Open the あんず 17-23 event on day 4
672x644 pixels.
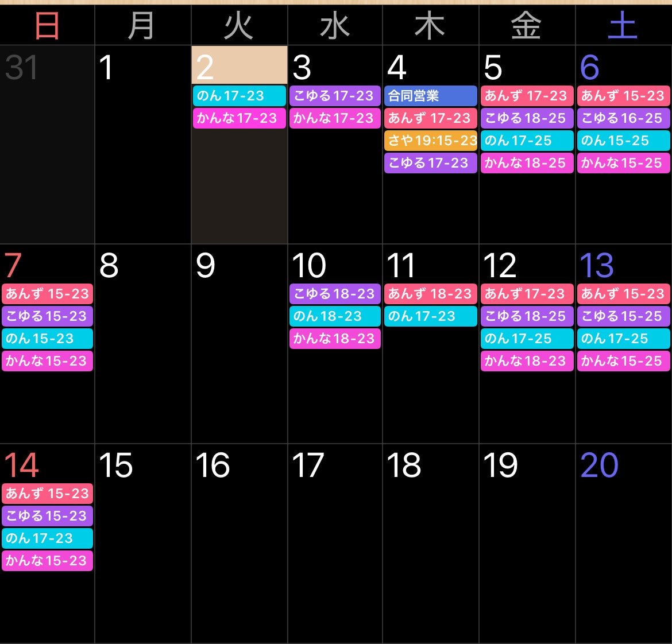[431, 118]
